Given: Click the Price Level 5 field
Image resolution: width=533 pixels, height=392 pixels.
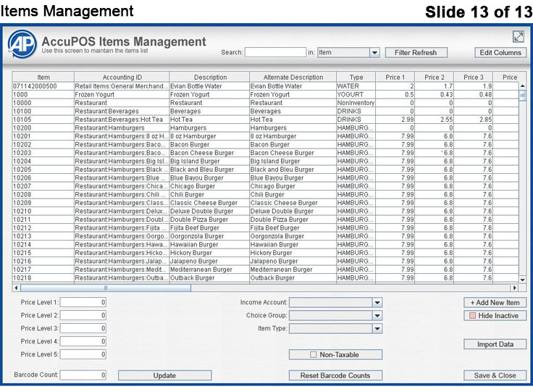Looking at the screenshot, I should [x=83, y=354].
